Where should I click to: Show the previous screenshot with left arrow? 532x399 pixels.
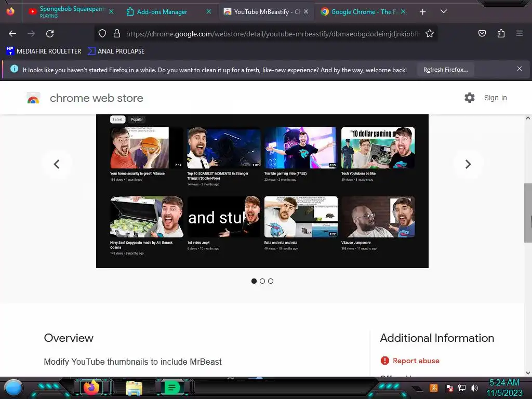57,164
